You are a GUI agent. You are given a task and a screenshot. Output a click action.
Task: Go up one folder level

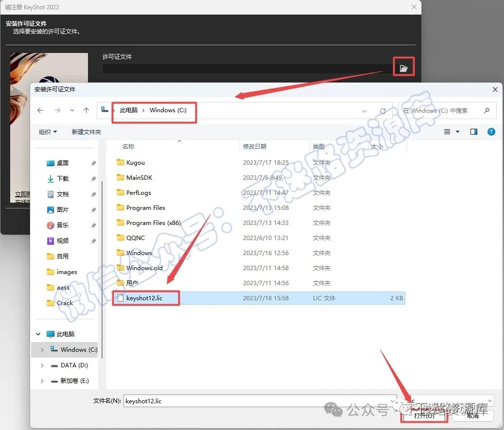click(x=86, y=110)
